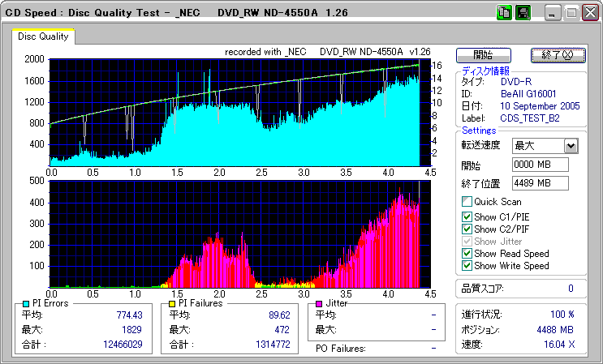
Task: Close the Disc Quality Test window
Action: click(590, 14)
